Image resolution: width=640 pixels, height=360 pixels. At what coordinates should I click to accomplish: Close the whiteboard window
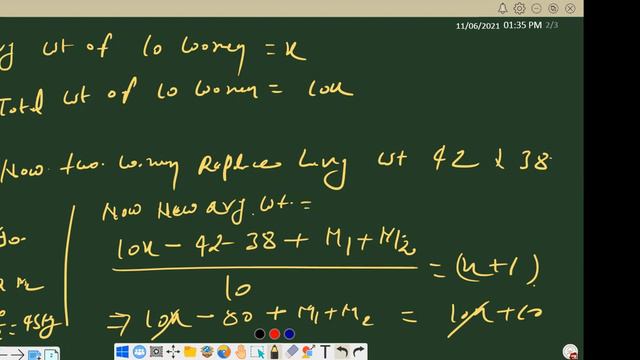(x=570, y=8)
